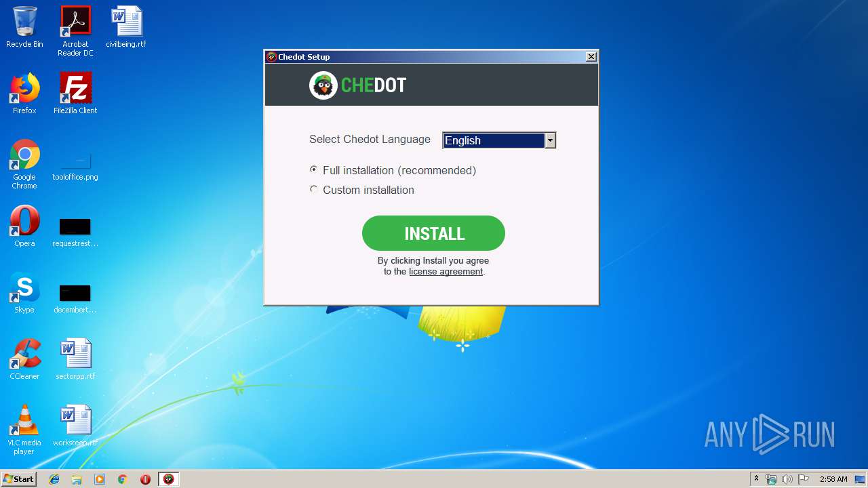Click Chrome icon in the taskbar
The width and height of the screenshot is (868, 488).
coord(123,479)
